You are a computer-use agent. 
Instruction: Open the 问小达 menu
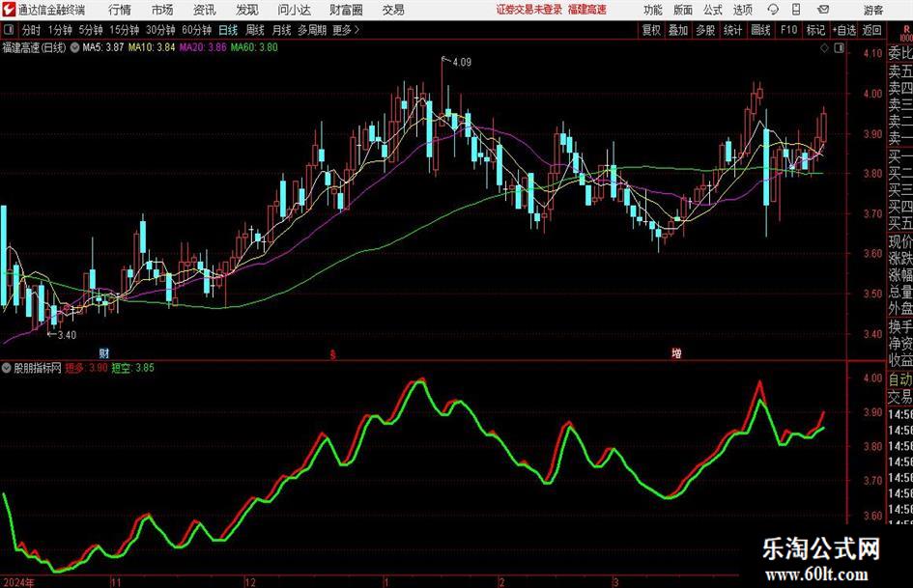294,10
